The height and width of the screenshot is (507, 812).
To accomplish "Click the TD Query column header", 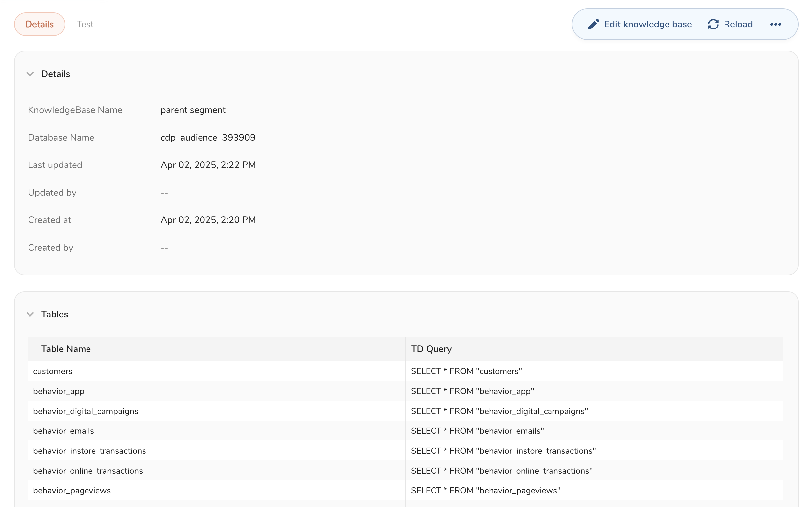I will [x=431, y=349].
